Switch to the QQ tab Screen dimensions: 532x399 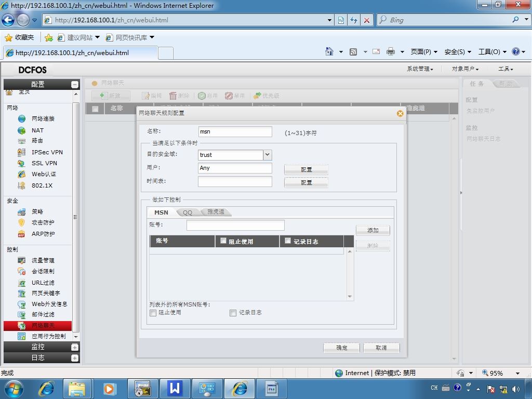(x=188, y=212)
